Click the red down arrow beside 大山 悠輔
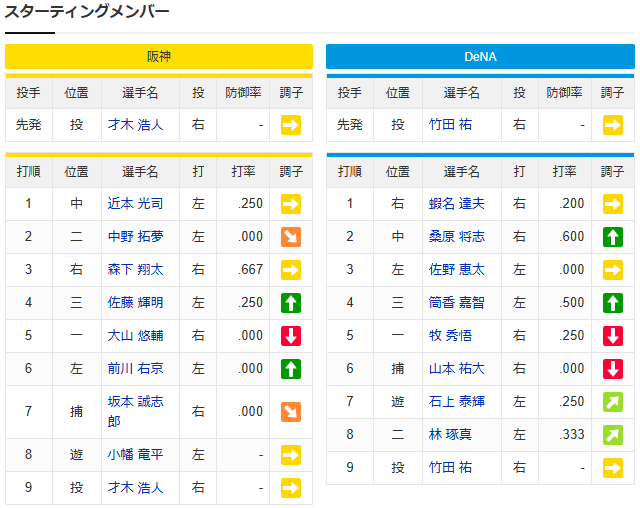640x508 pixels. (291, 336)
